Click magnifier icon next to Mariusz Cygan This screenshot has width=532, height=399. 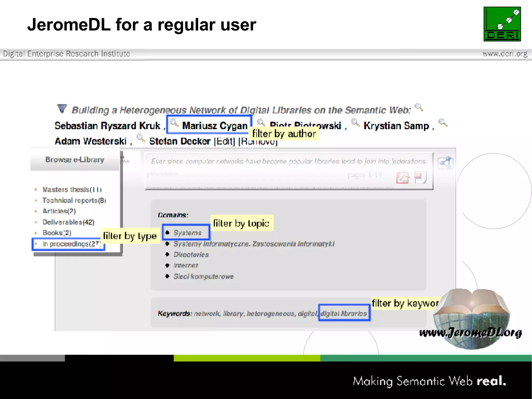[x=174, y=123]
